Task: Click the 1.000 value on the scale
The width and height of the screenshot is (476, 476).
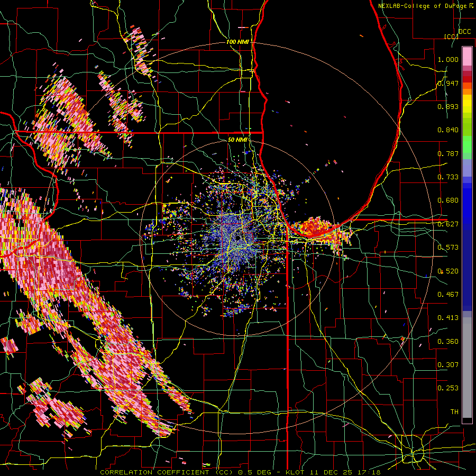Action: click(448, 59)
